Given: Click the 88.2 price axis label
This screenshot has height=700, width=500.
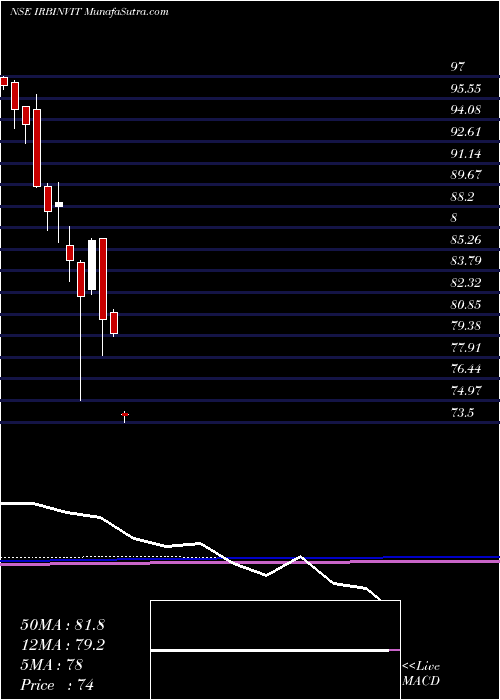Looking at the screenshot, I should (462, 197).
